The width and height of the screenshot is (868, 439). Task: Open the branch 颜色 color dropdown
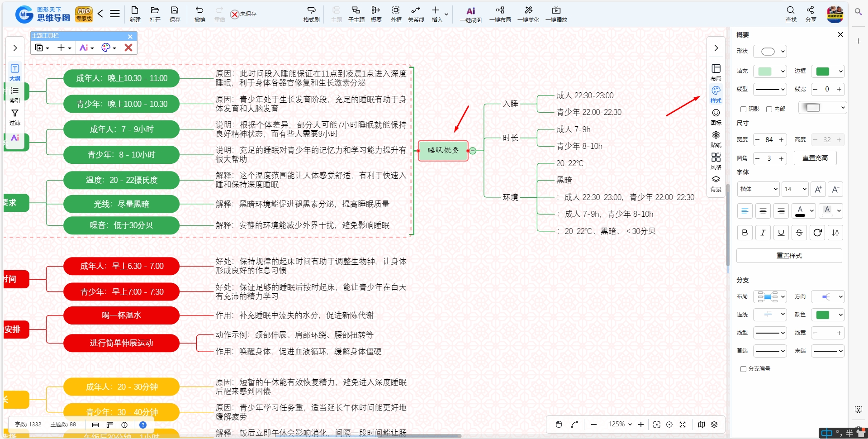tap(828, 315)
